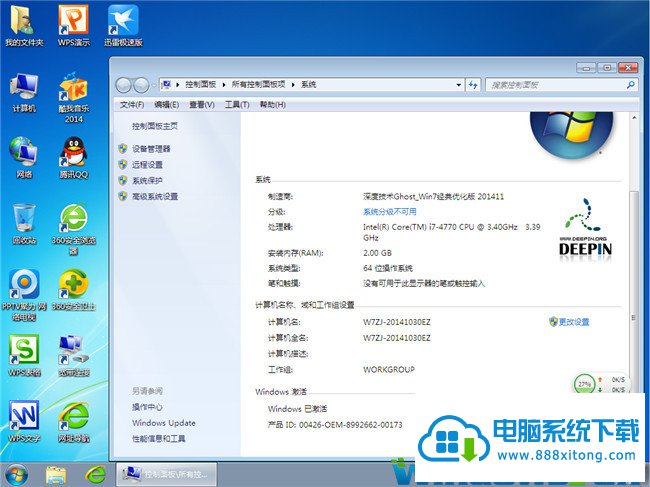Click the scrollbar up arrow in system window
This screenshot has height=487, width=650.
(634, 118)
